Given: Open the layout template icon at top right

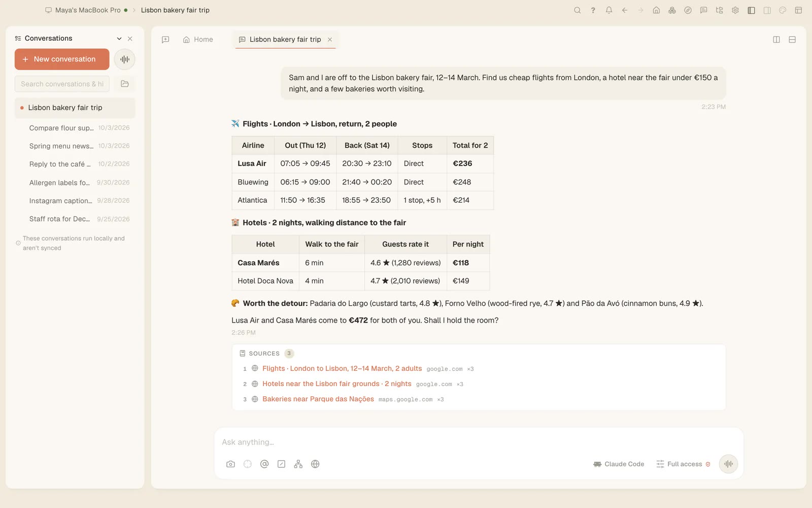Looking at the screenshot, I should pos(798,10).
